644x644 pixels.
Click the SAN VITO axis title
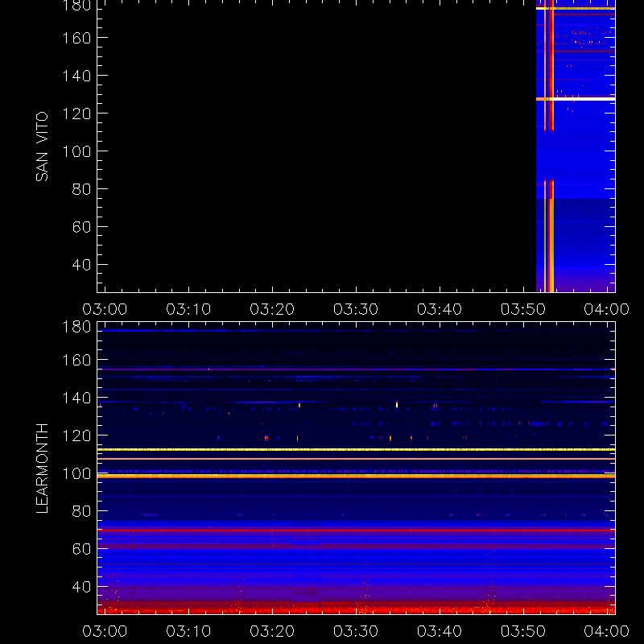(x=42, y=147)
